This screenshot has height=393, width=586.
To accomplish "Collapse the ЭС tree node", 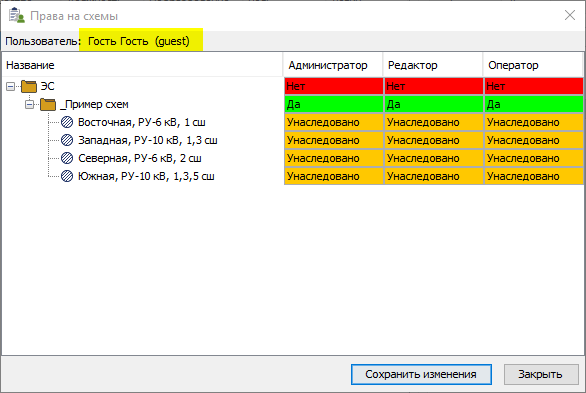I will click(x=10, y=87).
